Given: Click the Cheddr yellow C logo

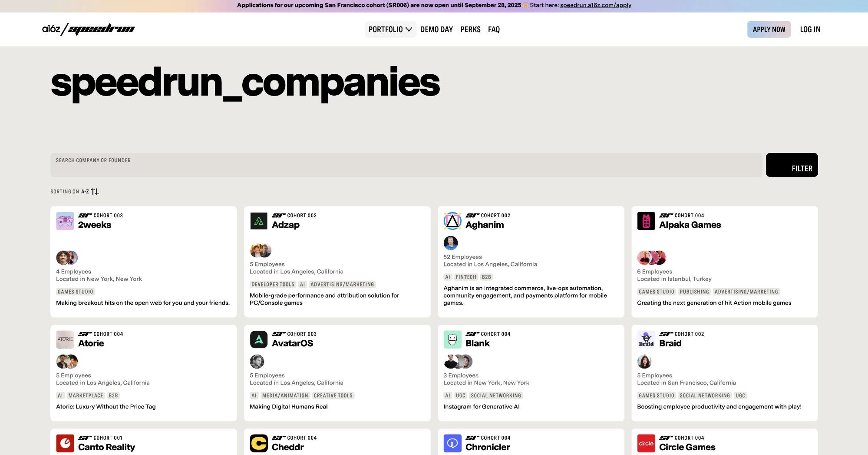Looking at the screenshot, I should (259, 443).
